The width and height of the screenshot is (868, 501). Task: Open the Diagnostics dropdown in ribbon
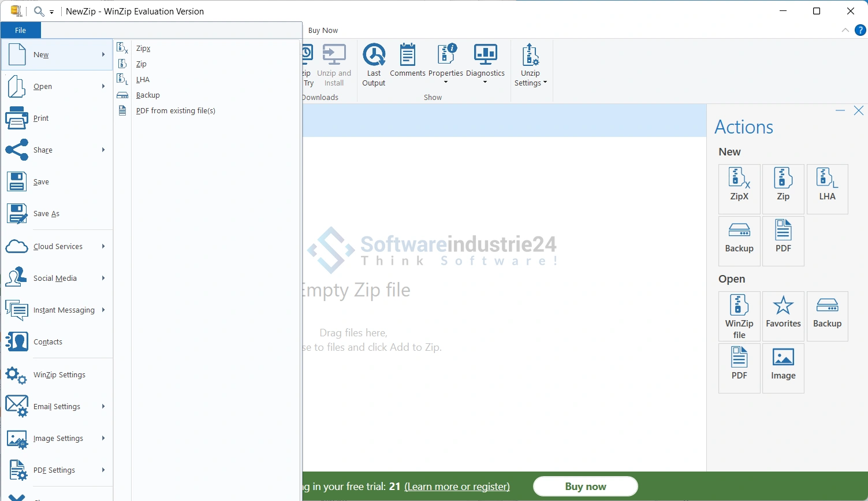click(x=485, y=82)
